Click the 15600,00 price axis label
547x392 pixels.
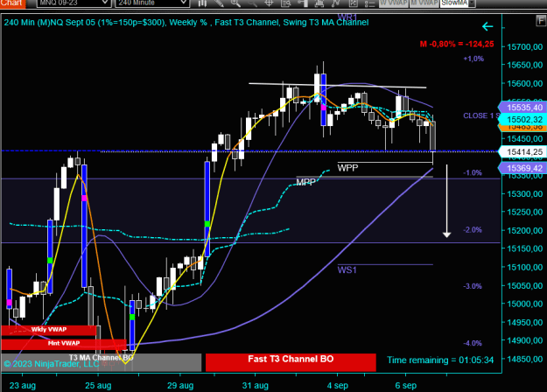pos(524,83)
